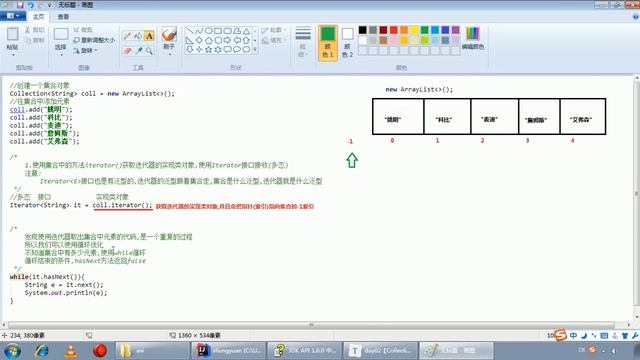Click the Crop button
Viewport: 640px width, 360px height.
tap(83, 30)
